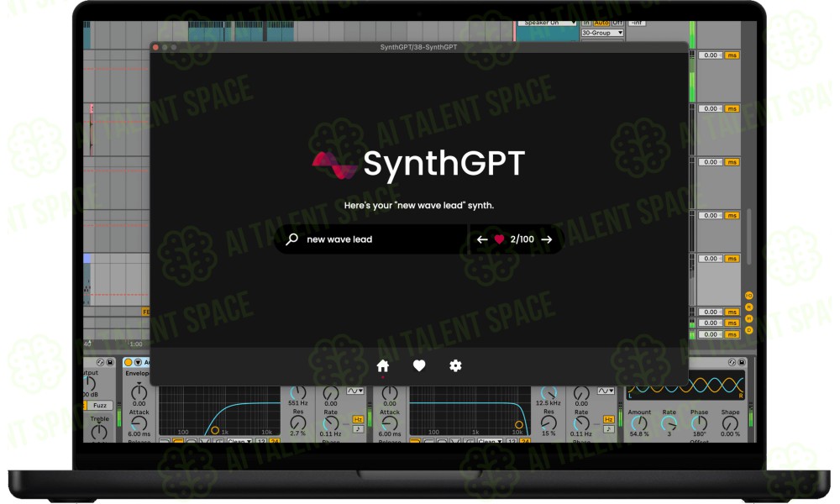This screenshot has width=840, height=504.
Task: Click the Amount knob at 54.8 %
Action: [x=639, y=423]
